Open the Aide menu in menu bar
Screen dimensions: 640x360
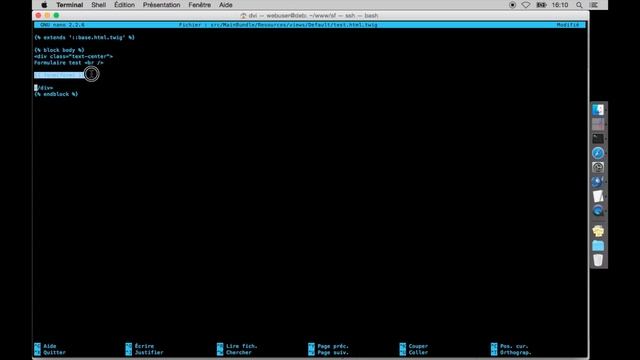[226, 5]
